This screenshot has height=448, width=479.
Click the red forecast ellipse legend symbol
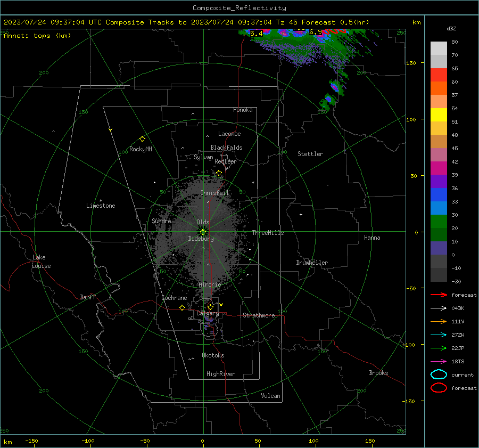coord(439,388)
